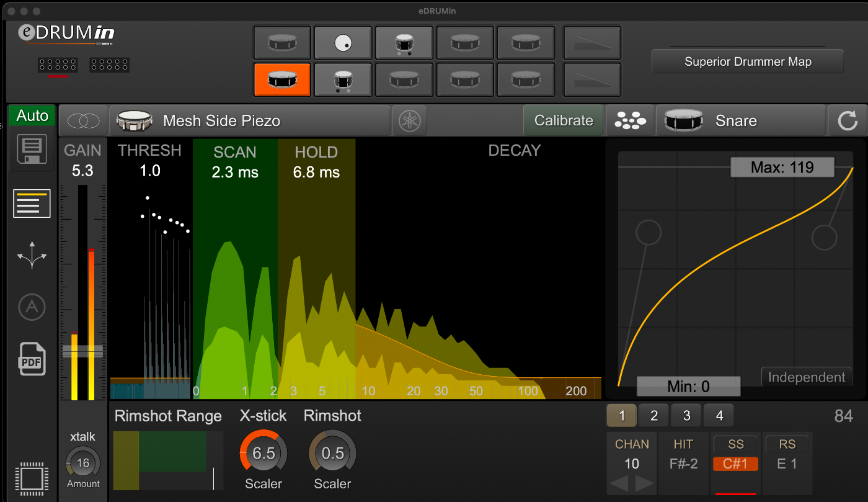The width and height of the screenshot is (868, 502).
Task: Click the left velocity curve handle
Action: pos(649,233)
